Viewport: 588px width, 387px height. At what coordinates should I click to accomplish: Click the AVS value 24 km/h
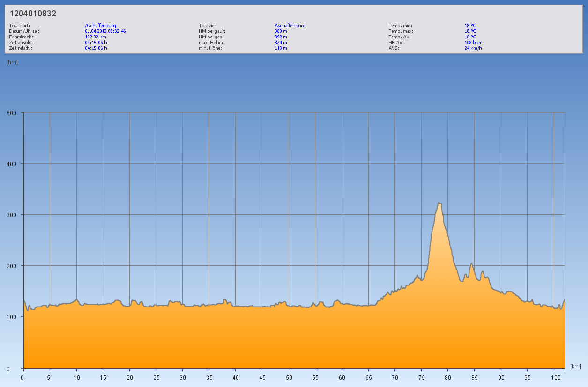473,48
